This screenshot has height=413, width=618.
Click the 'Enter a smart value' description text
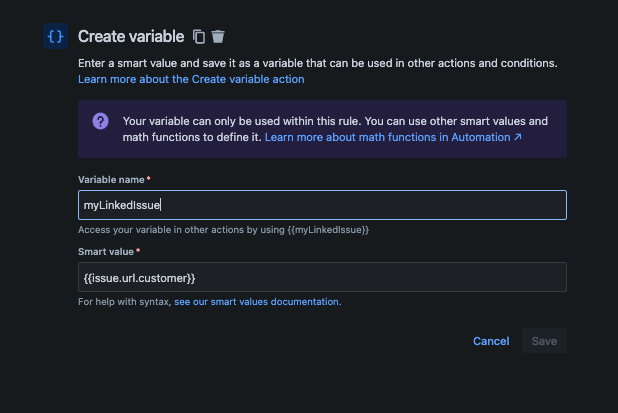pyautogui.click(x=318, y=63)
